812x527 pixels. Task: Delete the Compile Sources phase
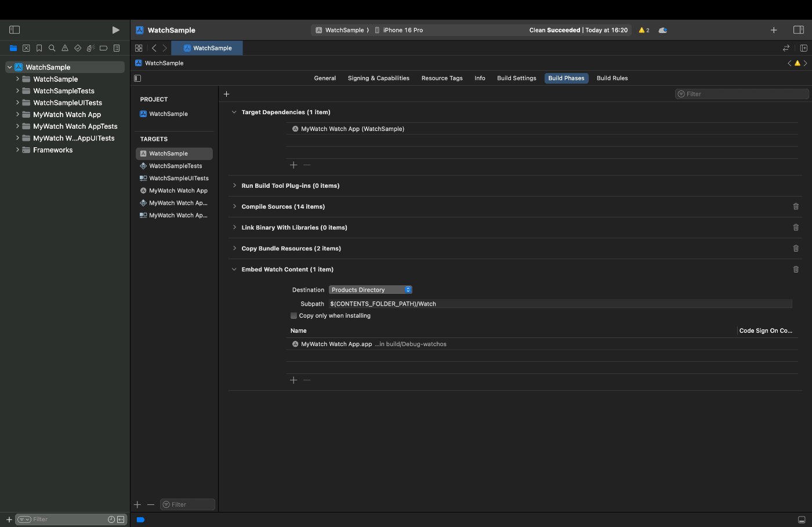(x=796, y=206)
